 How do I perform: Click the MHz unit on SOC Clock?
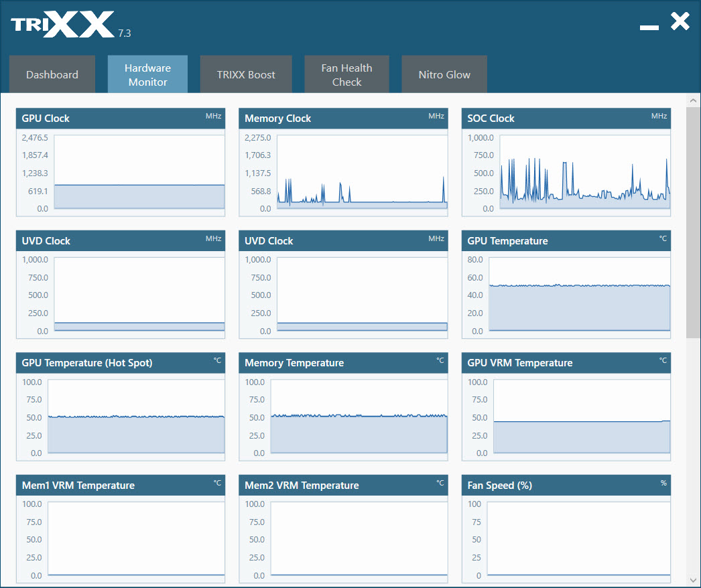coord(659,116)
